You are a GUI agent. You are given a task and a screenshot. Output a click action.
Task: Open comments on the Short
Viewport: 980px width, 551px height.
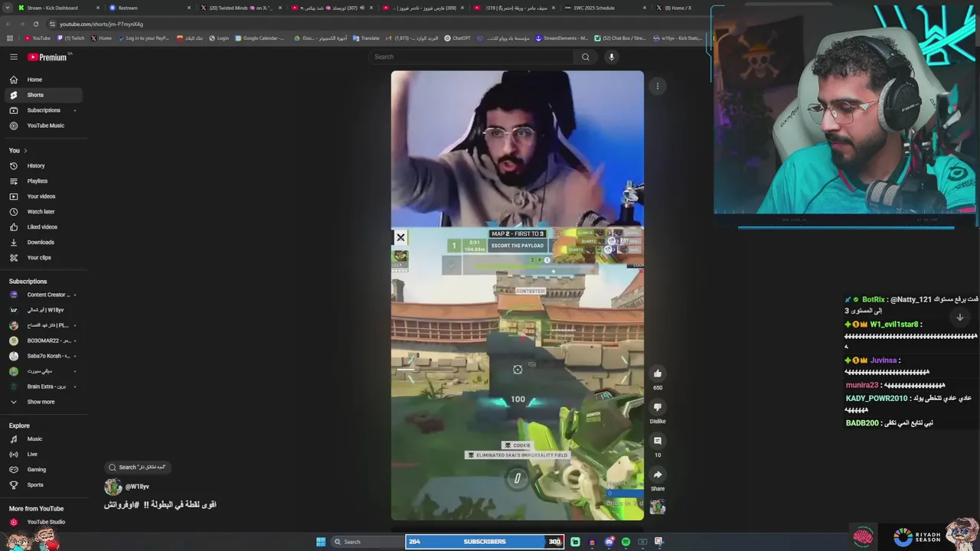[x=657, y=441]
